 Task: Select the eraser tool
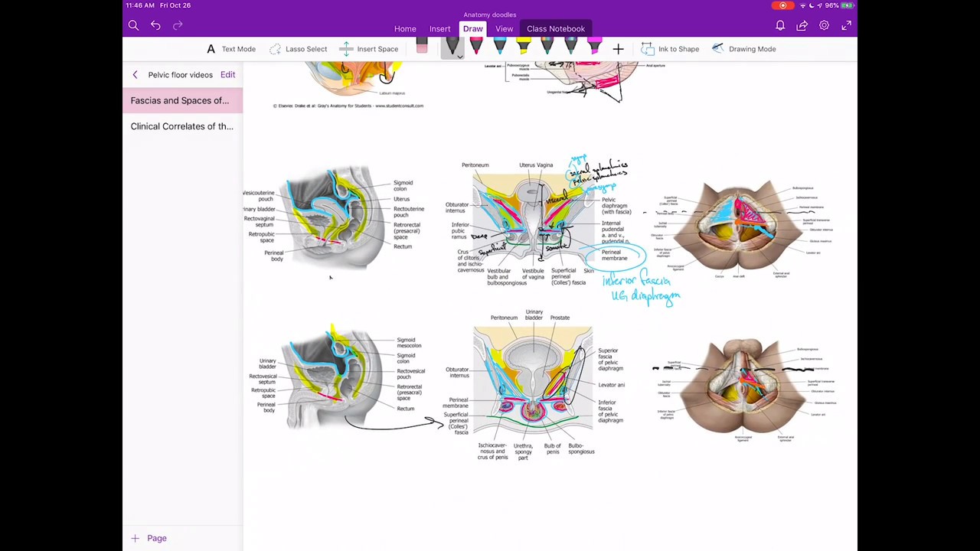(x=422, y=47)
